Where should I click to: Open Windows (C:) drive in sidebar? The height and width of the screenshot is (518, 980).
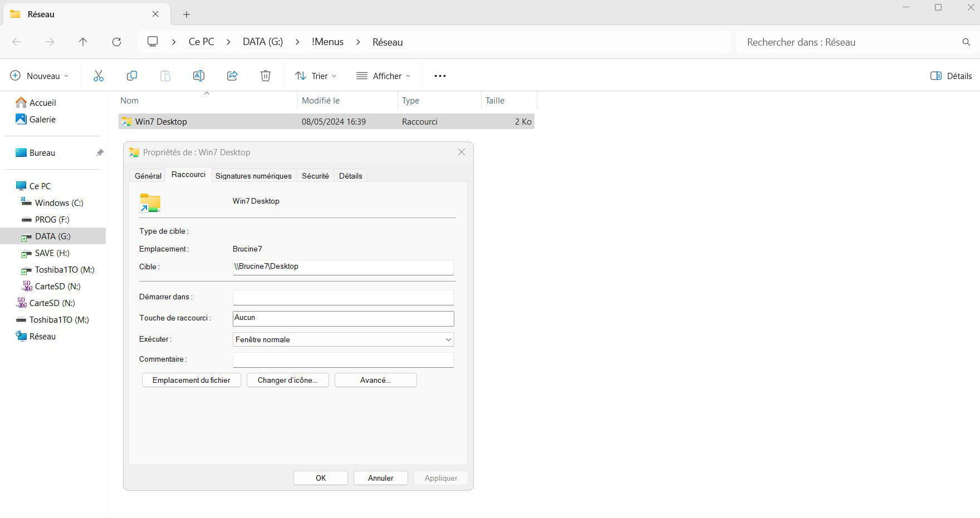[x=52, y=203]
